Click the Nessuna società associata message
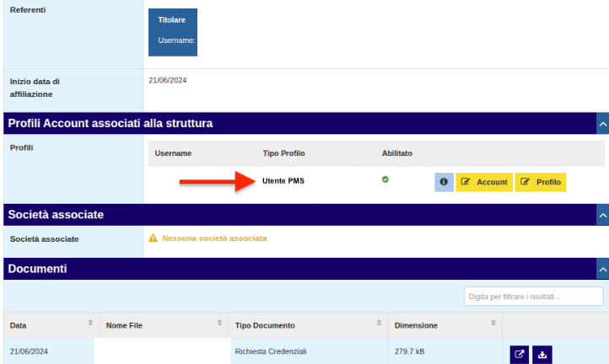The height and width of the screenshot is (364, 609). pos(214,238)
